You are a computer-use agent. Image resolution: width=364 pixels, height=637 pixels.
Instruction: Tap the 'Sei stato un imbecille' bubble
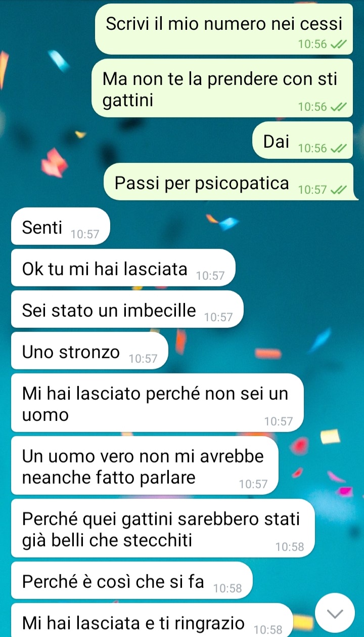tap(127, 309)
